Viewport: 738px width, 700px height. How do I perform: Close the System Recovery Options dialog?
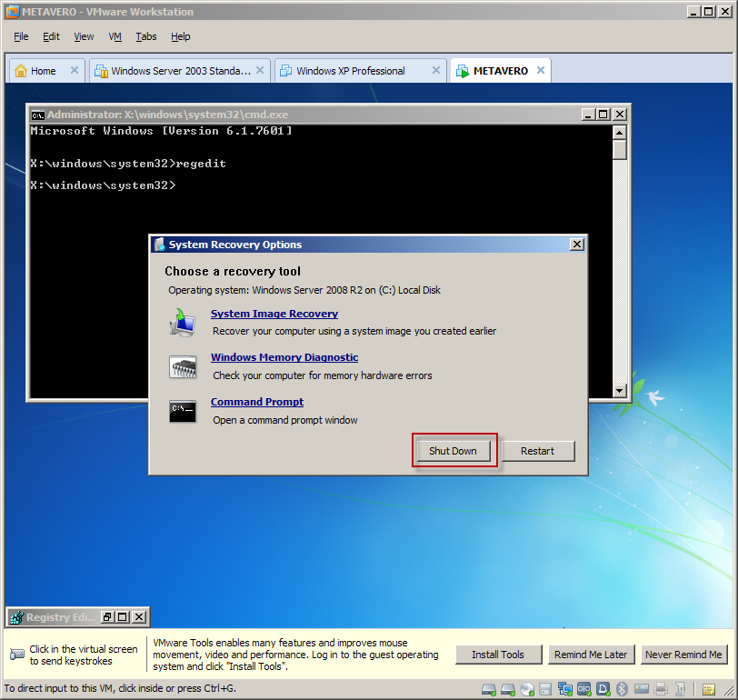click(x=576, y=244)
